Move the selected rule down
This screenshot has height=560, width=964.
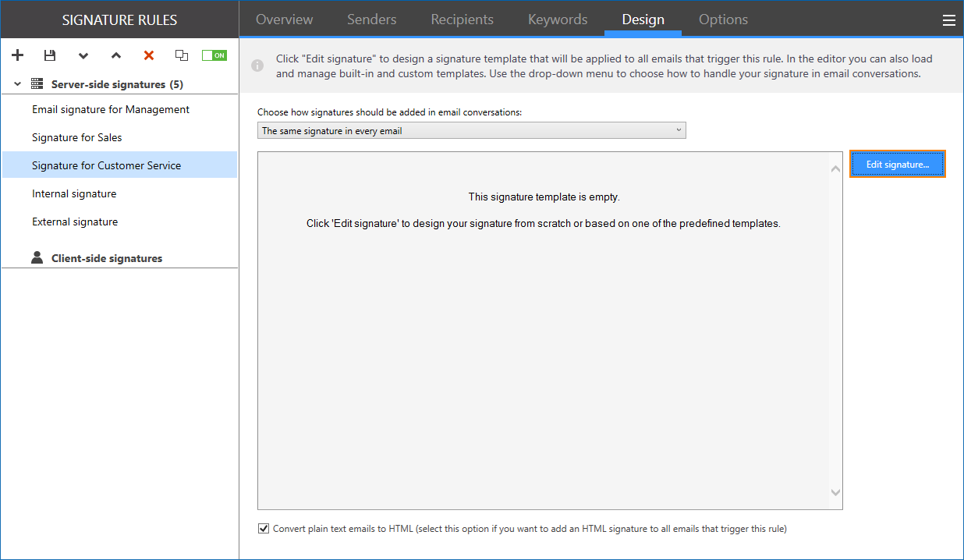coord(83,55)
